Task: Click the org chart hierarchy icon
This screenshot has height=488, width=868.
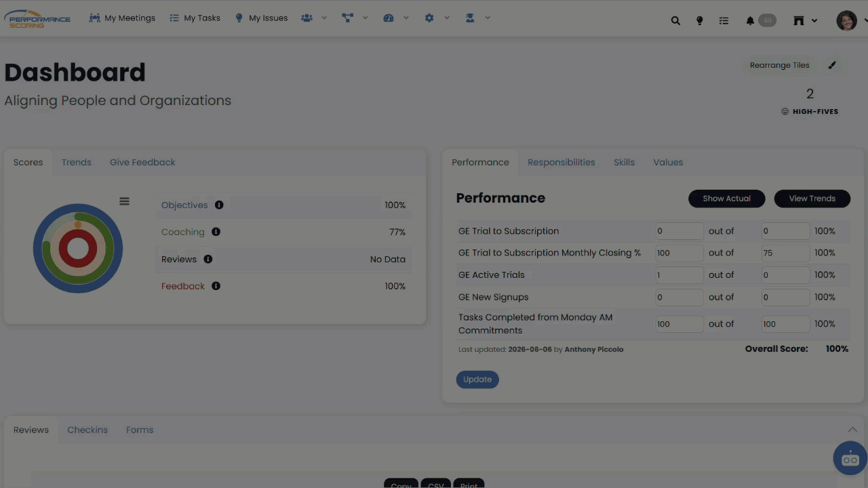Action: tap(348, 18)
